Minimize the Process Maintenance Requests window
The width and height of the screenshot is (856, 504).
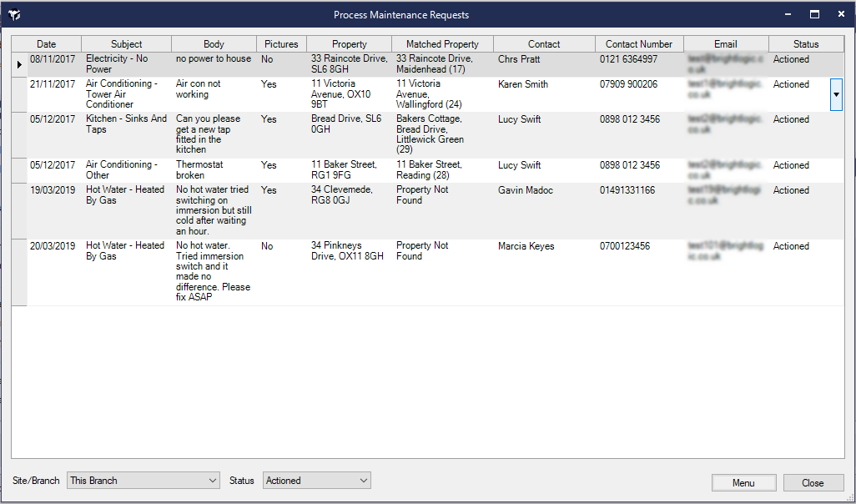pyautogui.click(x=787, y=15)
